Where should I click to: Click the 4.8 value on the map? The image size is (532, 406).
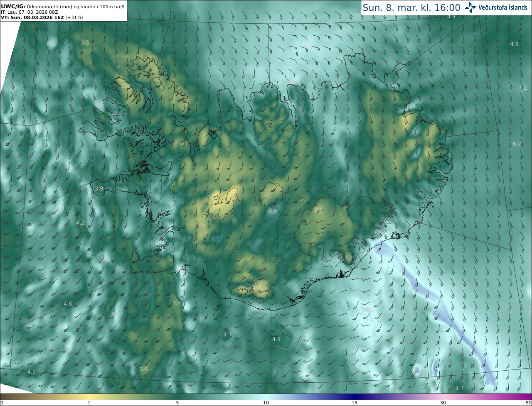pyautogui.click(x=68, y=304)
